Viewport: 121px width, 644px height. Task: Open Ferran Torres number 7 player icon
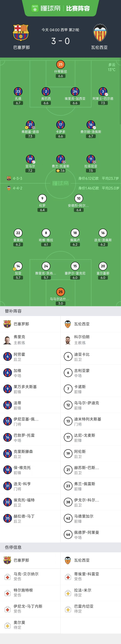pyautogui.click(x=61, y=159)
